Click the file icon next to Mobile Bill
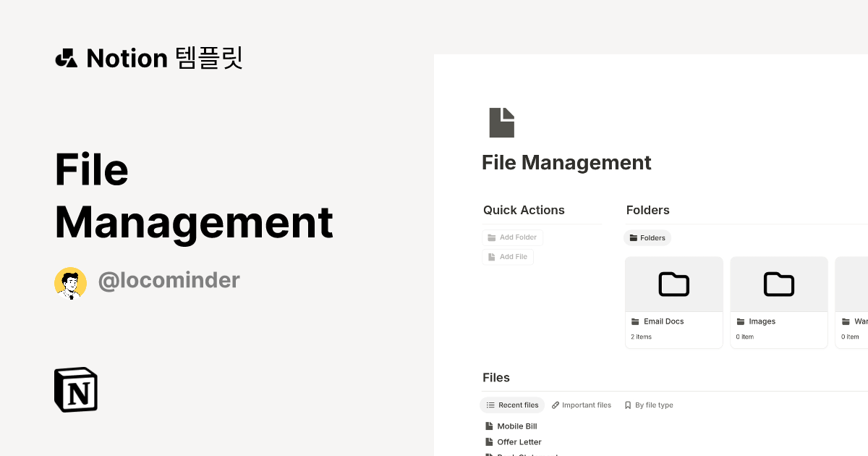 point(490,426)
